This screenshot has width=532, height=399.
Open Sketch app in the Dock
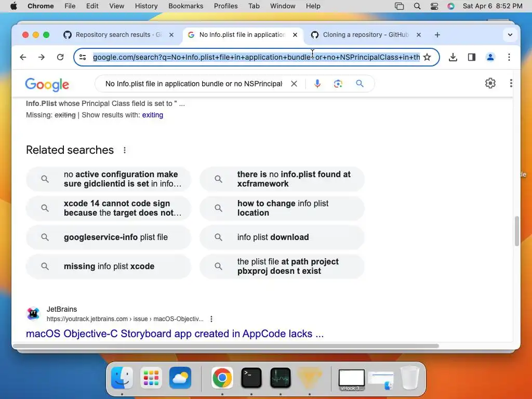[310, 378]
